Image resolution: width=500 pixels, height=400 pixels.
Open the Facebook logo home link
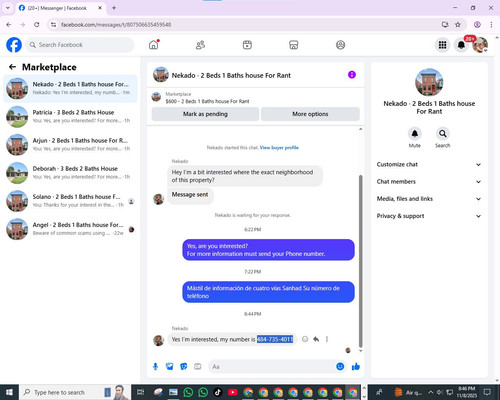coord(14,45)
